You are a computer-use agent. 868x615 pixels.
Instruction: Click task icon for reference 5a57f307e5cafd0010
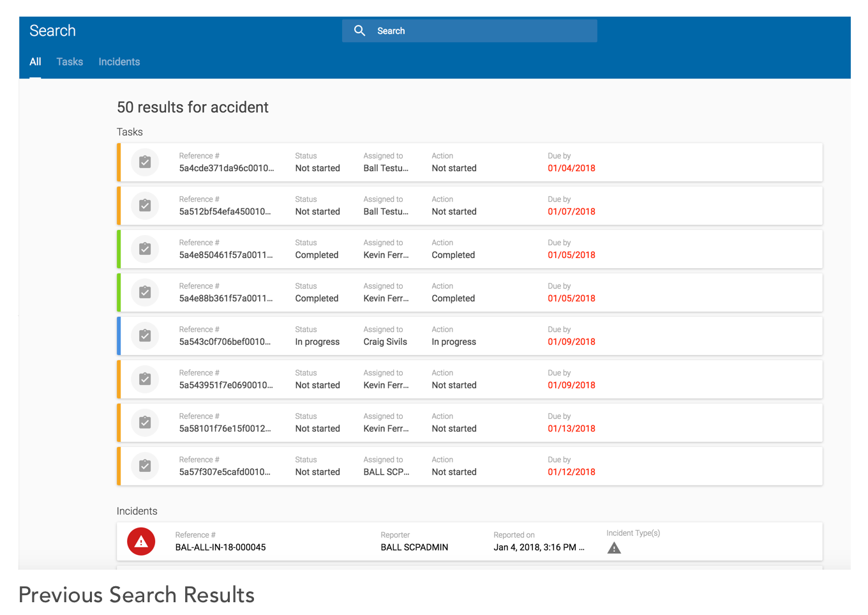click(145, 466)
